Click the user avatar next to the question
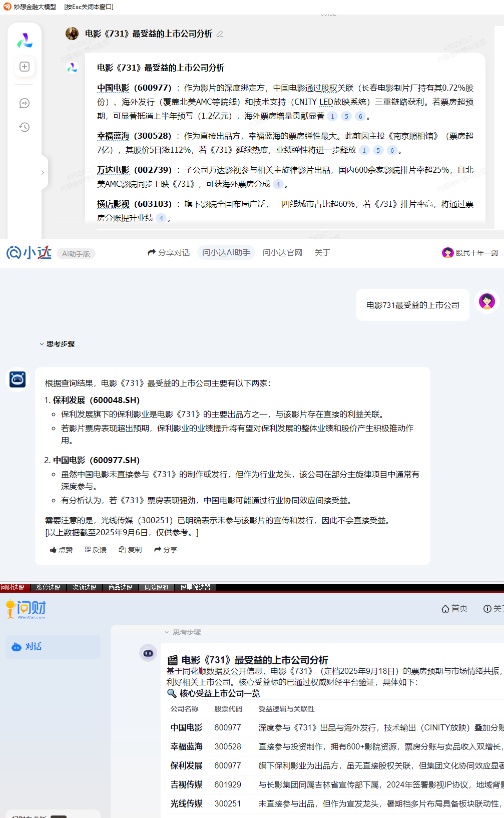 (487, 301)
